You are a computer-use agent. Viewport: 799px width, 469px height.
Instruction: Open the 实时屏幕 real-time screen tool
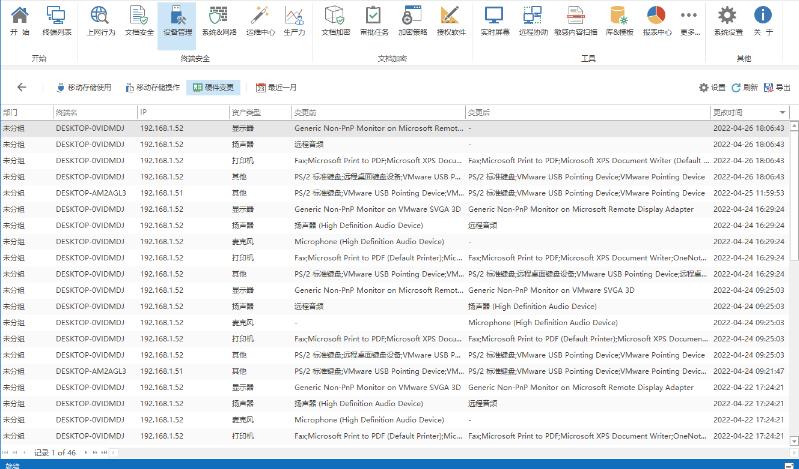[x=493, y=20]
